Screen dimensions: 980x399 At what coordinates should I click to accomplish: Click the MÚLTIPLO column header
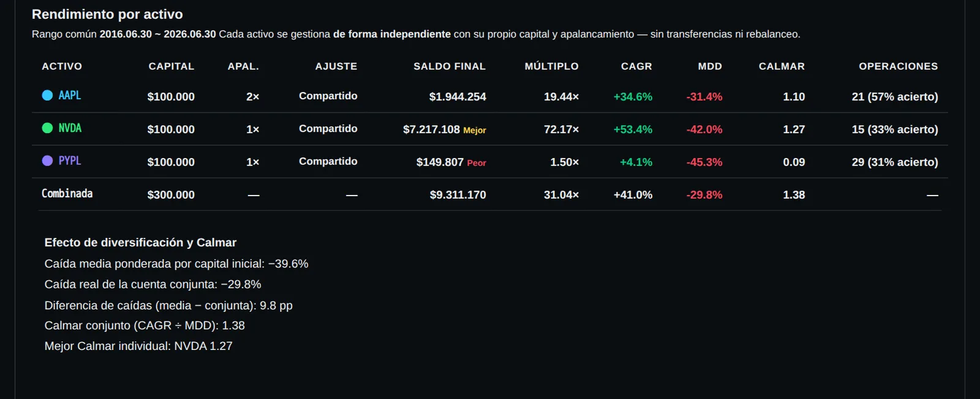[x=551, y=66]
